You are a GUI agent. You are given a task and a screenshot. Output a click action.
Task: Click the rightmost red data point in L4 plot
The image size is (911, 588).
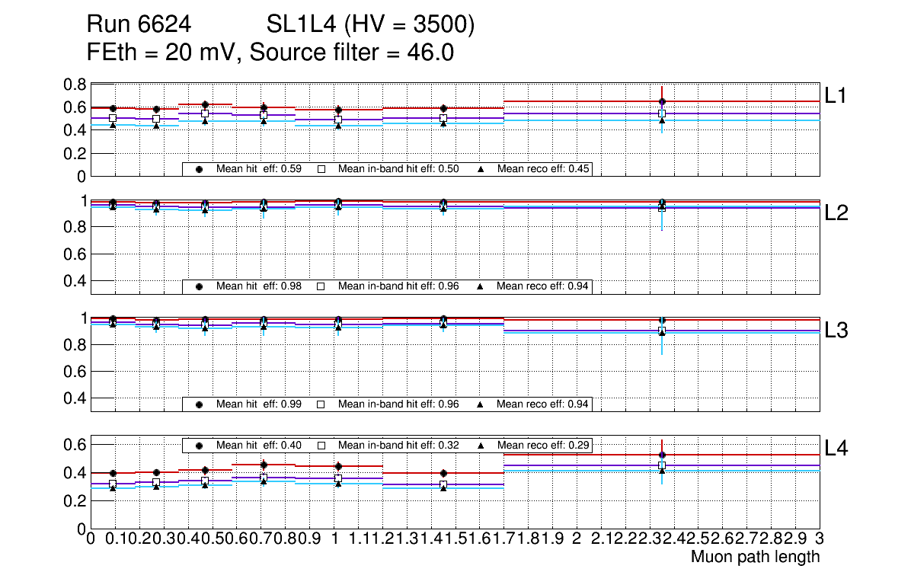coord(662,455)
